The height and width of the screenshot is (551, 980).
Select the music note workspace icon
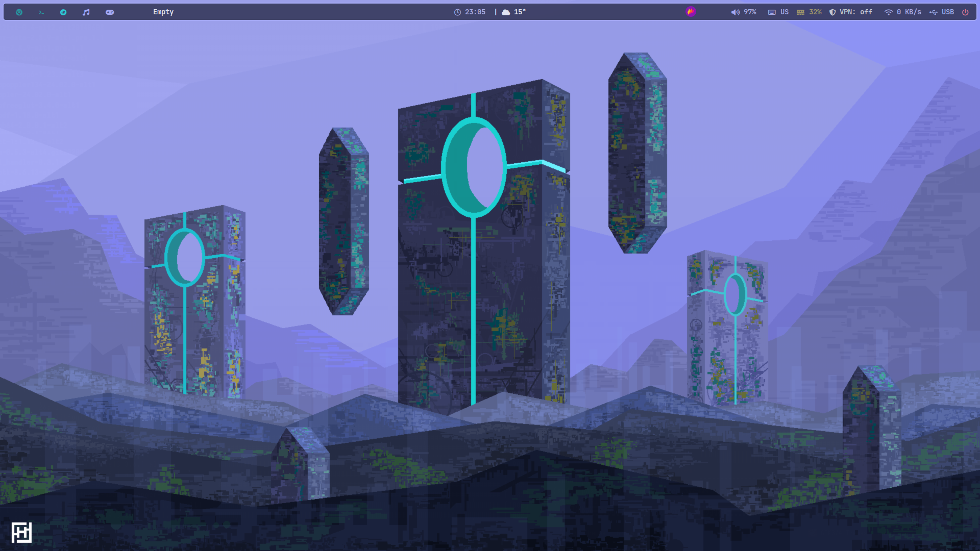(x=86, y=12)
